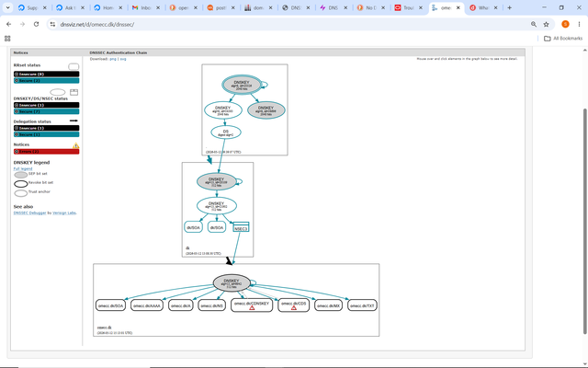Click the black delegation arrow into omecc.dk

pos(229,260)
